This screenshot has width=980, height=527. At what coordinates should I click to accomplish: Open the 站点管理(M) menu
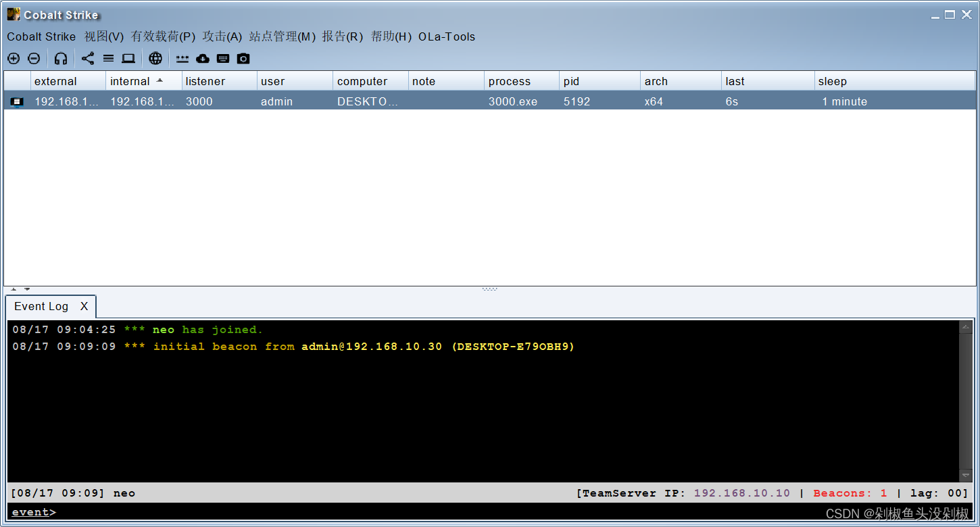tap(283, 36)
